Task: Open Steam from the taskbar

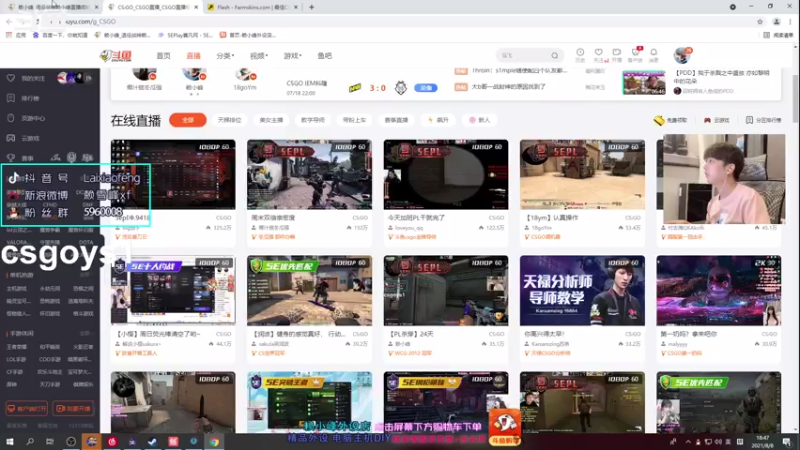Action: [x=153, y=441]
